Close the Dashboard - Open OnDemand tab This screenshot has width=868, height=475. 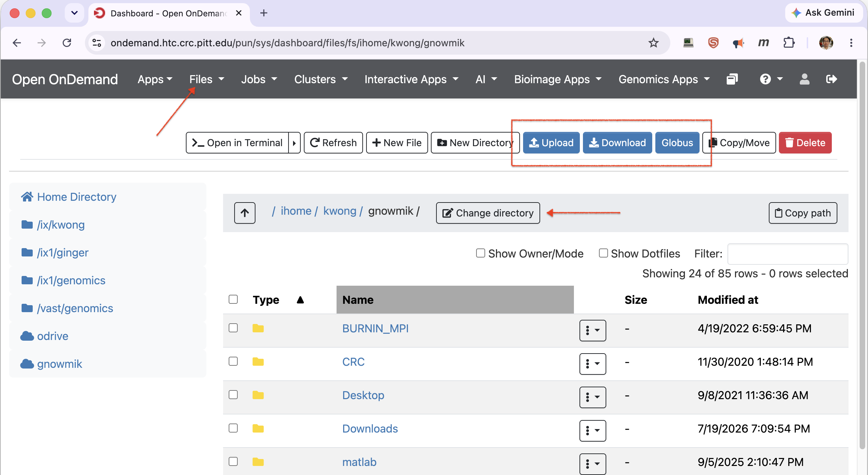pyautogui.click(x=239, y=13)
